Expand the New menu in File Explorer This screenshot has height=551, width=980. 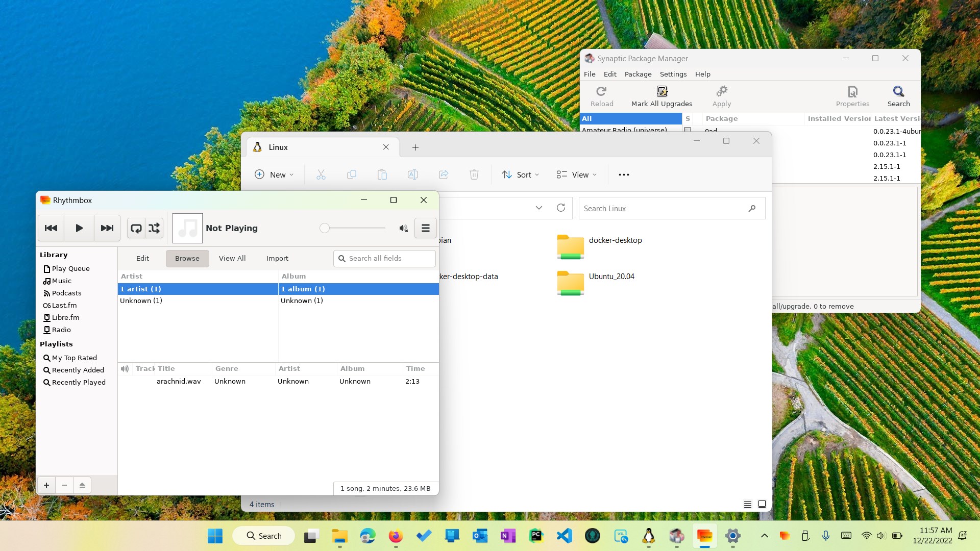click(x=274, y=174)
